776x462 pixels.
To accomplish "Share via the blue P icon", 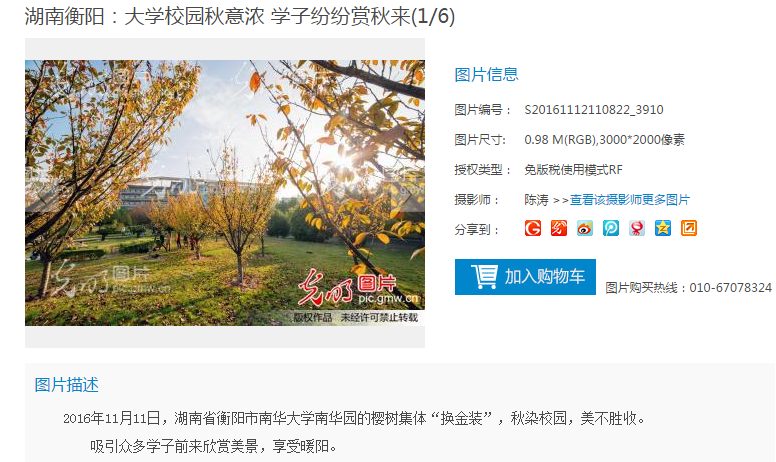I will click(x=611, y=228).
